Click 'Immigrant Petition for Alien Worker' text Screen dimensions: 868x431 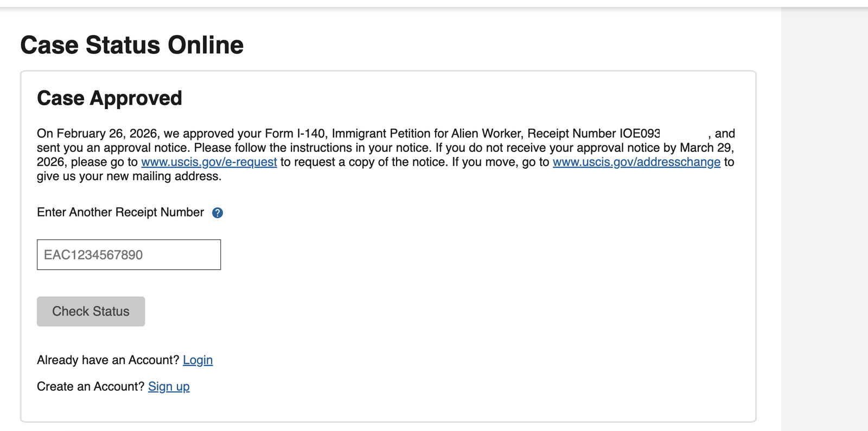coord(427,134)
